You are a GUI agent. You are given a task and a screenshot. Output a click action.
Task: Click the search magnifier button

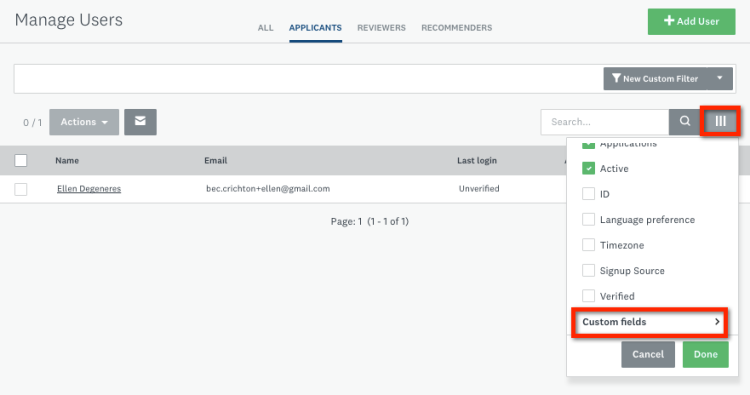pos(685,121)
